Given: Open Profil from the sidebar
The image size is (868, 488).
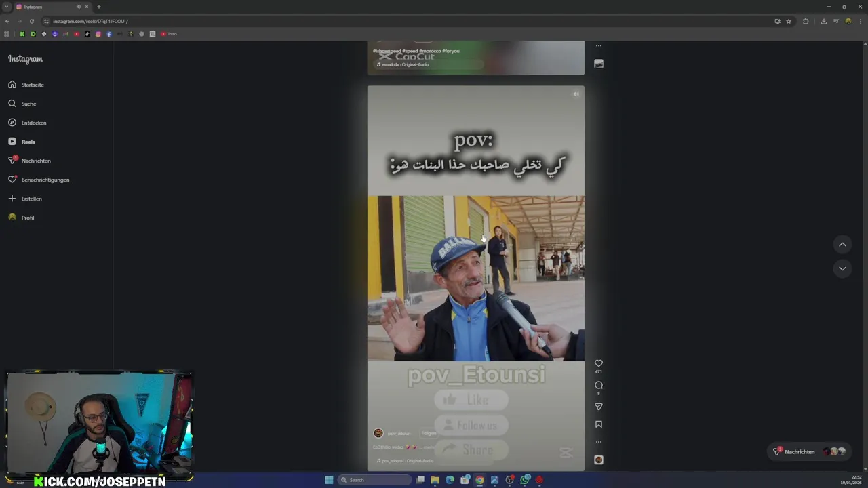Looking at the screenshot, I should point(21,218).
